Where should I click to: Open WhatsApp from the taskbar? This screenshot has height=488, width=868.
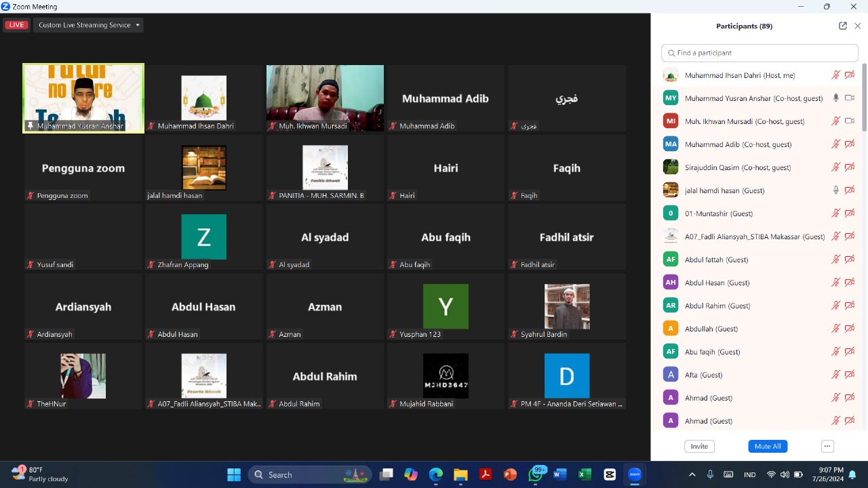click(x=536, y=474)
